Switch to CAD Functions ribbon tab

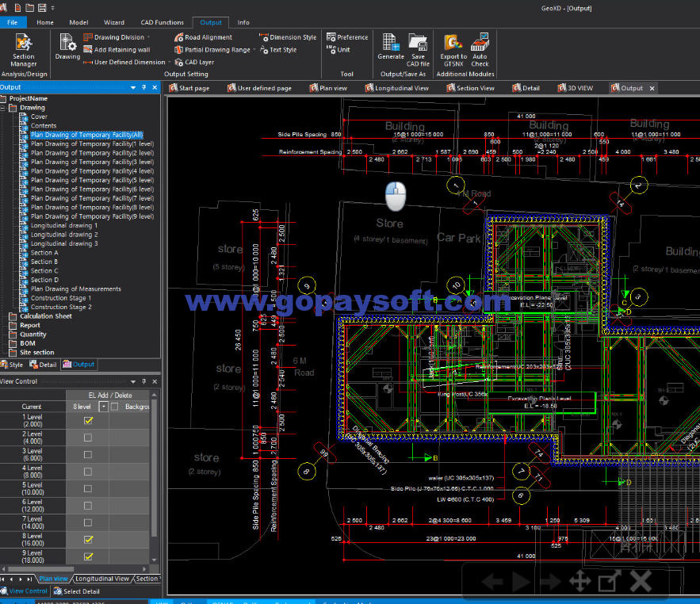point(162,22)
